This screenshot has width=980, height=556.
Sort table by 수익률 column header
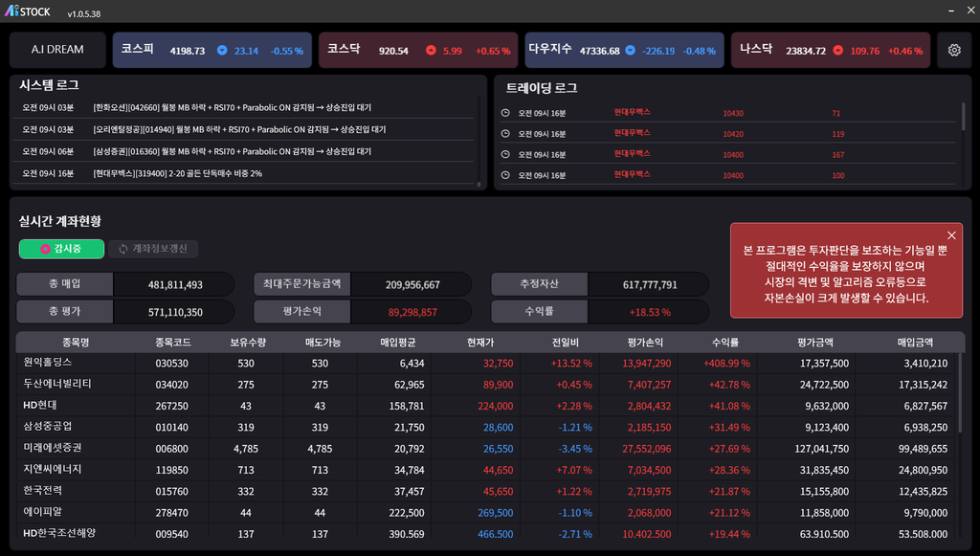coord(724,342)
